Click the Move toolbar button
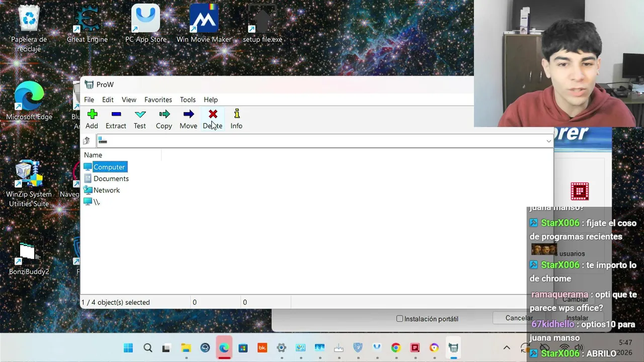Screen dimensions: 644x362 click(x=188, y=120)
